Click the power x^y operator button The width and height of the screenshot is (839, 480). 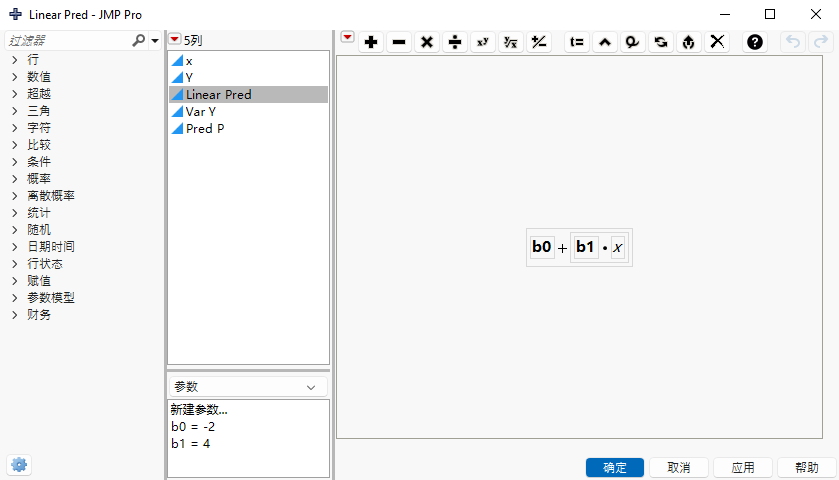coord(483,42)
